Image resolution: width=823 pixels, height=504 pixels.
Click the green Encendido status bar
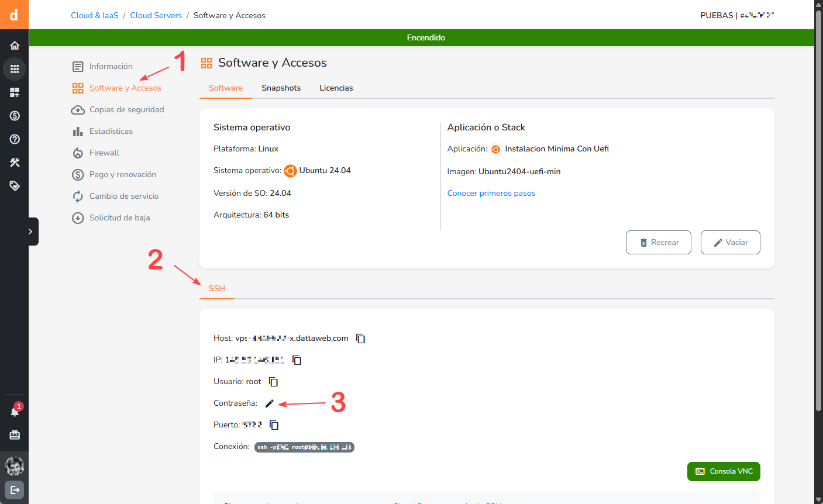pos(422,37)
